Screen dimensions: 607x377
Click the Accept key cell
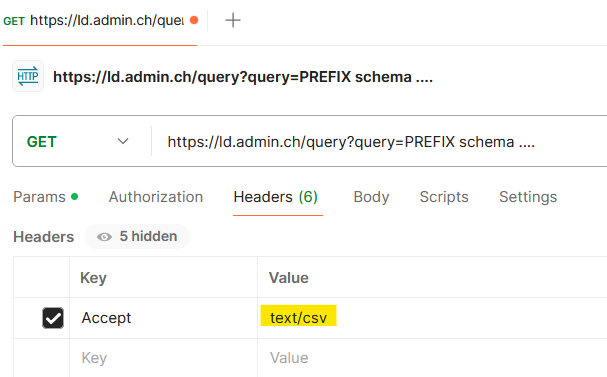pyautogui.click(x=163, y=318)
